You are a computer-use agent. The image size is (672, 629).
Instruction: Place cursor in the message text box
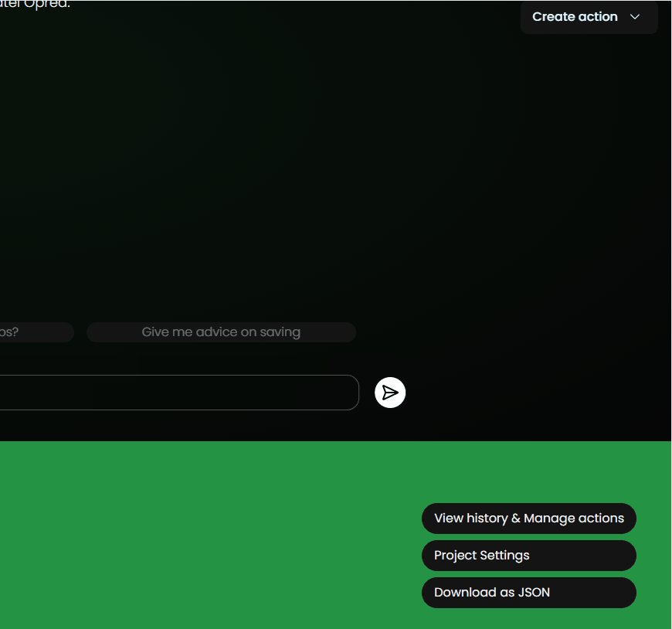point(179,393)
